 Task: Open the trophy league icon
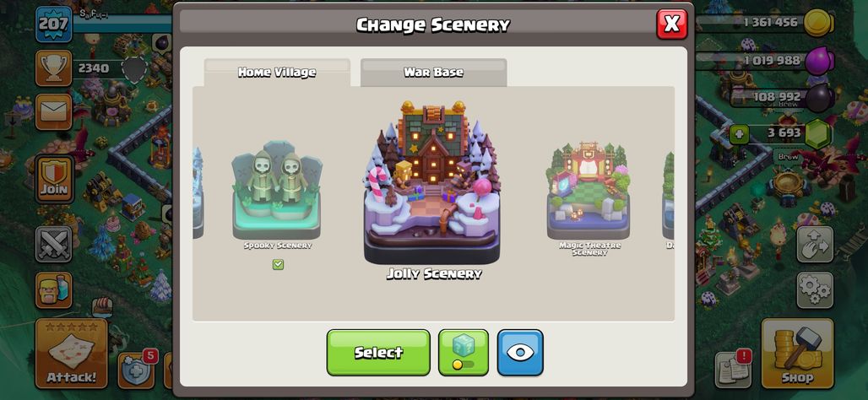point(54,68)
